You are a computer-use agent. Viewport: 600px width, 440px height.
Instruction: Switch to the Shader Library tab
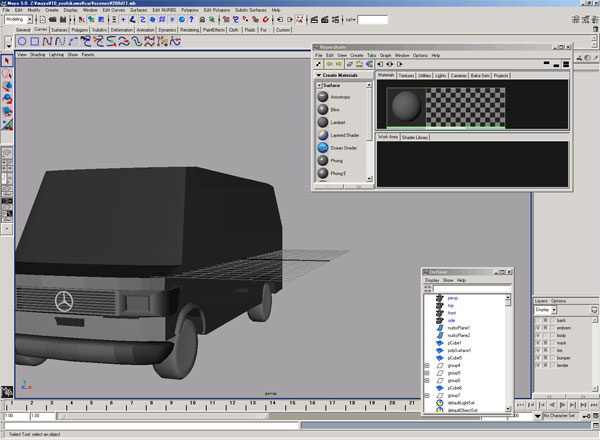click(x=415, y=137)
